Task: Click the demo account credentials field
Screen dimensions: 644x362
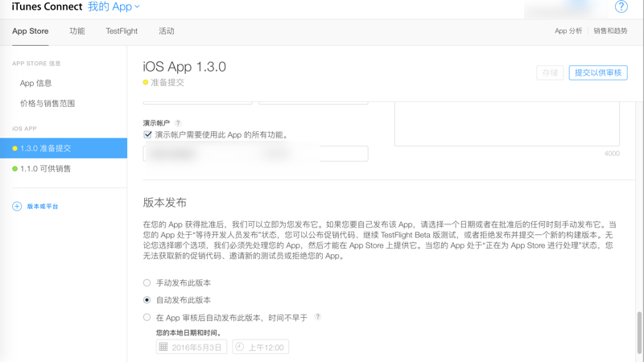Action: click(x=255, y=154)
